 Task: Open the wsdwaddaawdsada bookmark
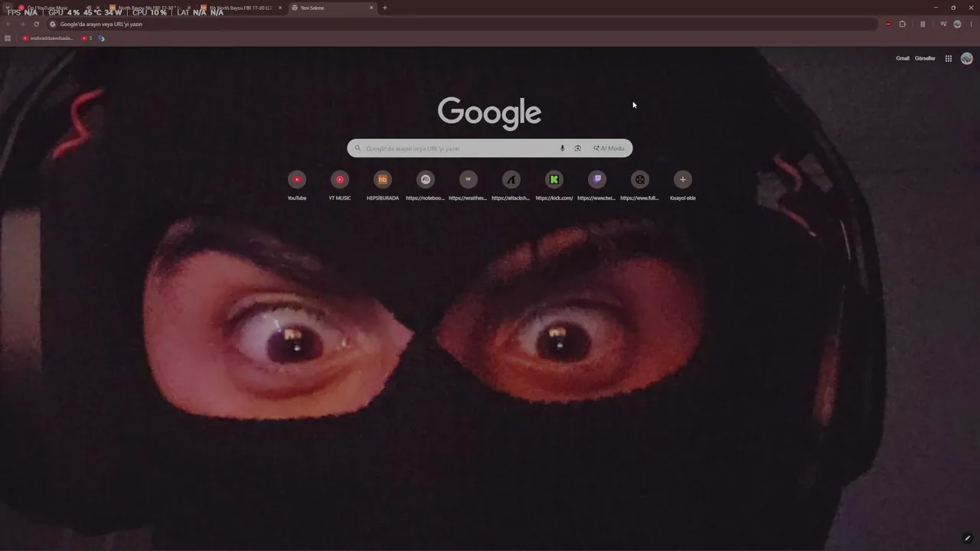[x=47, y=38]
